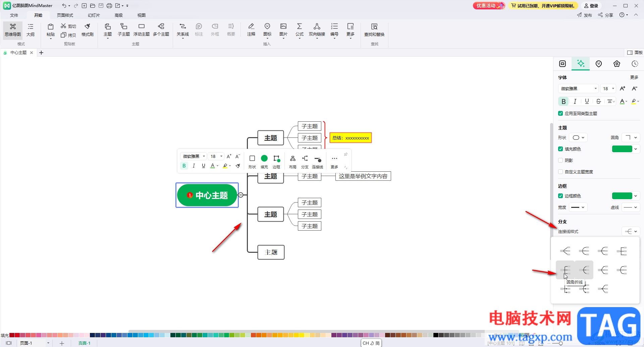The width and height of the screenshot is (644, 347).
Task: Insert multiple topics icon
Action: (161, 26)
